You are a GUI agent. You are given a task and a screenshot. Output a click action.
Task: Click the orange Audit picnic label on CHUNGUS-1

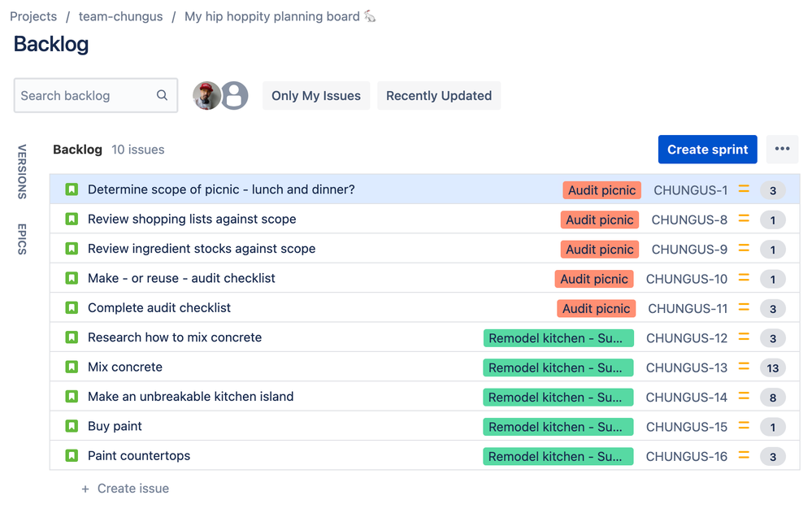click(601, 190)
